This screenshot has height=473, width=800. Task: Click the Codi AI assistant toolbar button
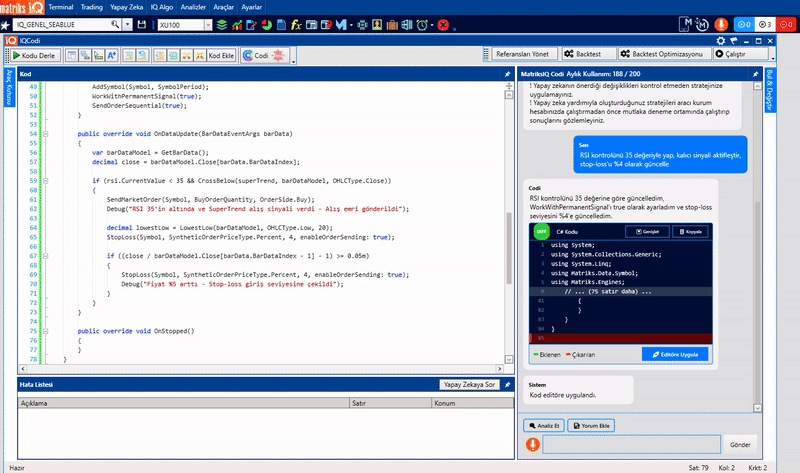click(265, 55)
